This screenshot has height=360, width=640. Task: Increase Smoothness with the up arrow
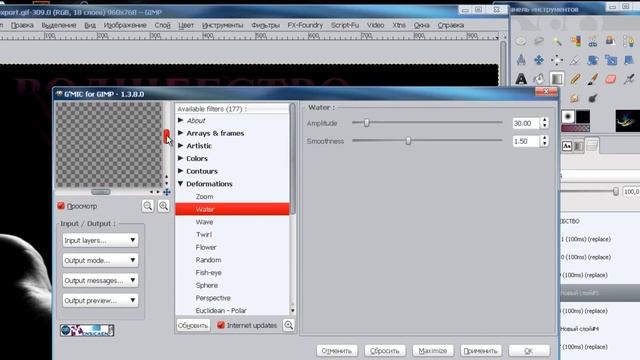pyautogui.click(x=544, y=138)
